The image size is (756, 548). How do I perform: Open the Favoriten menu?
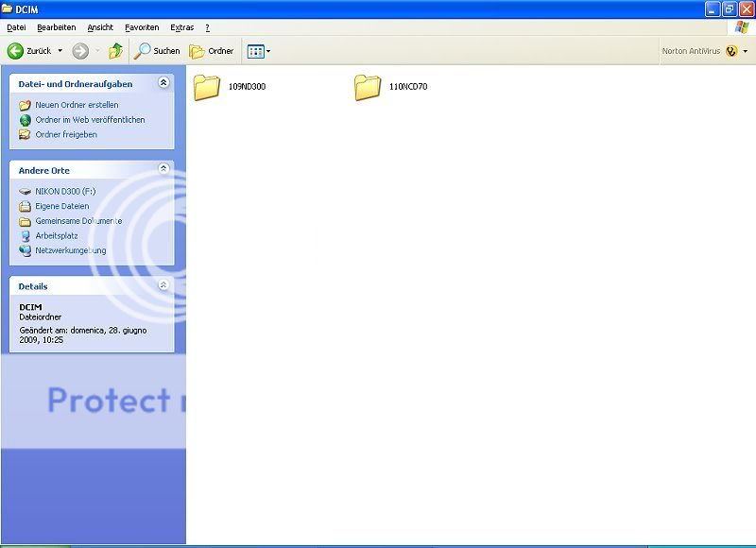142,27
